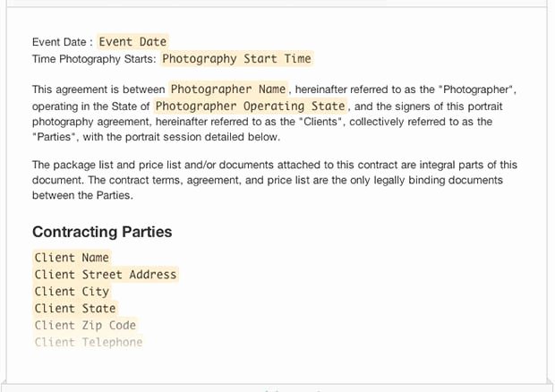Viewport: 555px width, 392px height.
Task: Click the text "operating in the State of"
Action: [91, 107]
